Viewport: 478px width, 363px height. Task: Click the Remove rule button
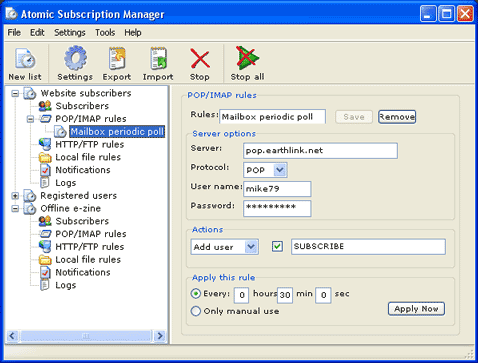tap(397, 117)
